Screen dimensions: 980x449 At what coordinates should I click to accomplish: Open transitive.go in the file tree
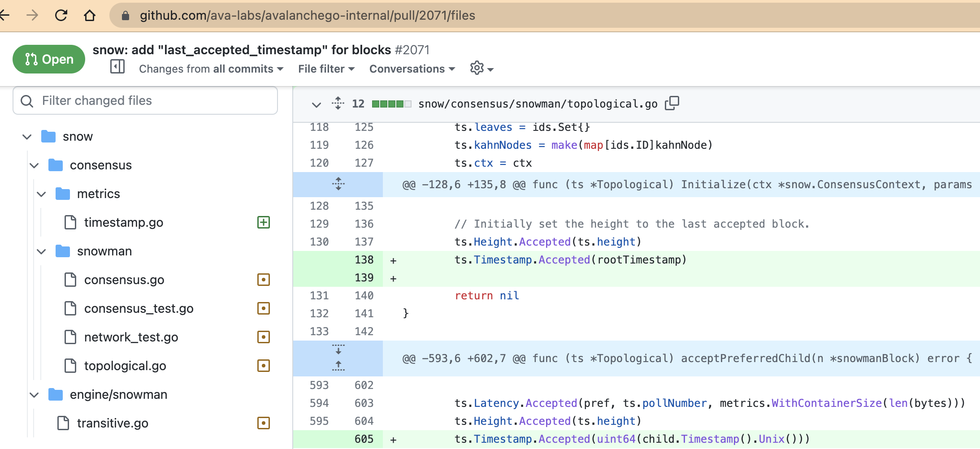click(x=112, y=423)
